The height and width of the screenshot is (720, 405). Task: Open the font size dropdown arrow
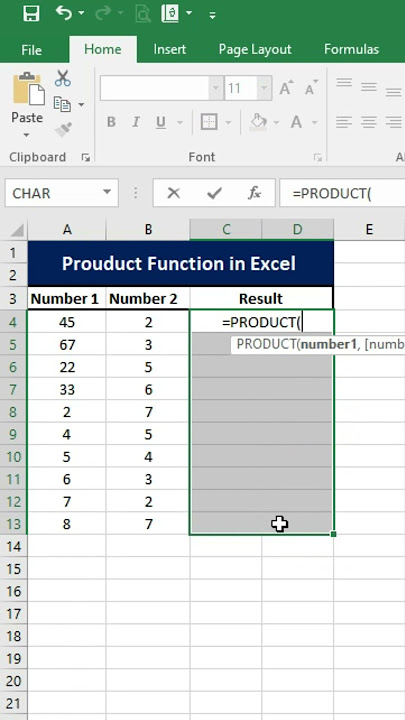[x=264, y=88]
